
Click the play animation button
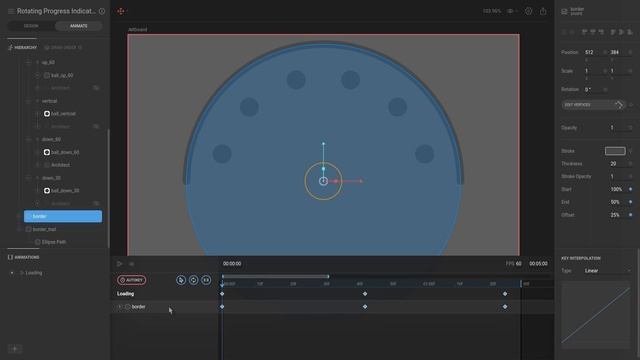point(120,264)
